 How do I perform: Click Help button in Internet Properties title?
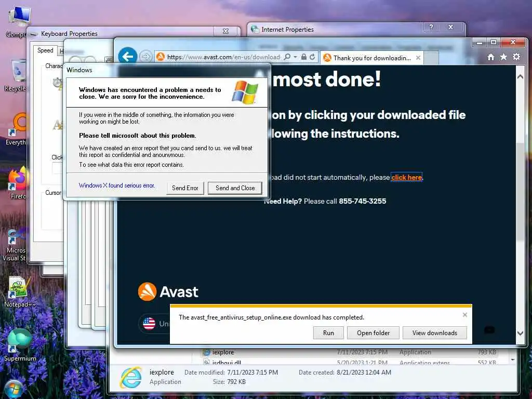[431, 27]
